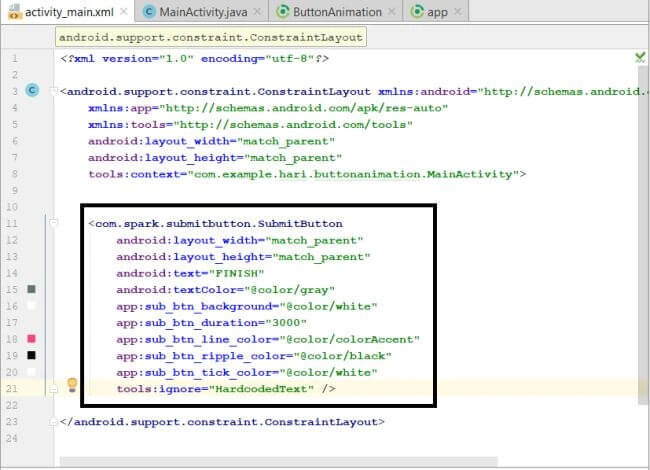Click the activity_main.xml file icon in tab

(15, 12)
